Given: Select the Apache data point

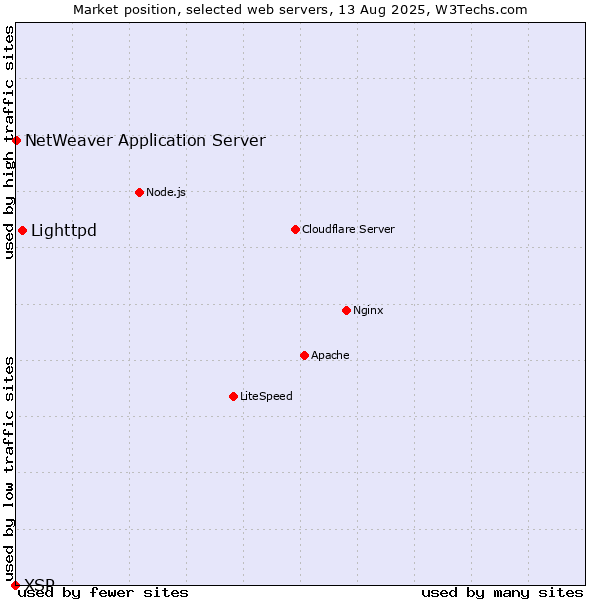Looking at the screenshot, I should tap(304, 355).
